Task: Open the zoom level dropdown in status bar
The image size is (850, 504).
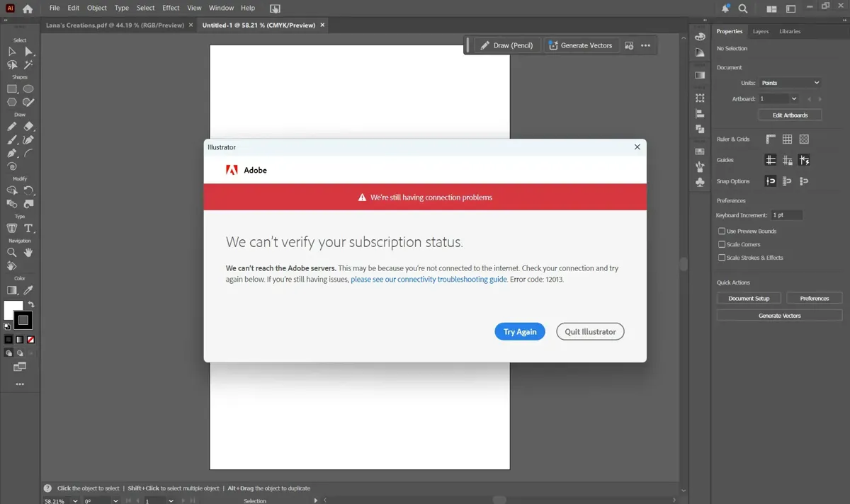Action: (x=75, y=500)
